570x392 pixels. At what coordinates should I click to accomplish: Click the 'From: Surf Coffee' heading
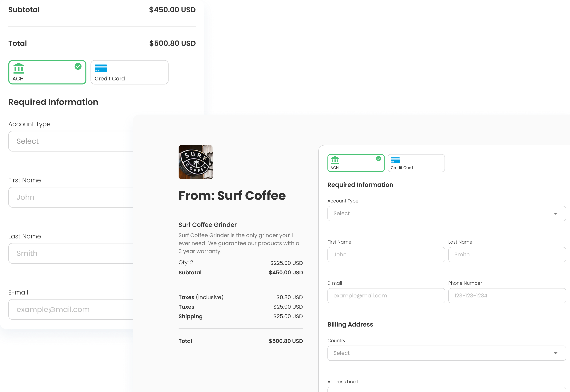(232, 195)
